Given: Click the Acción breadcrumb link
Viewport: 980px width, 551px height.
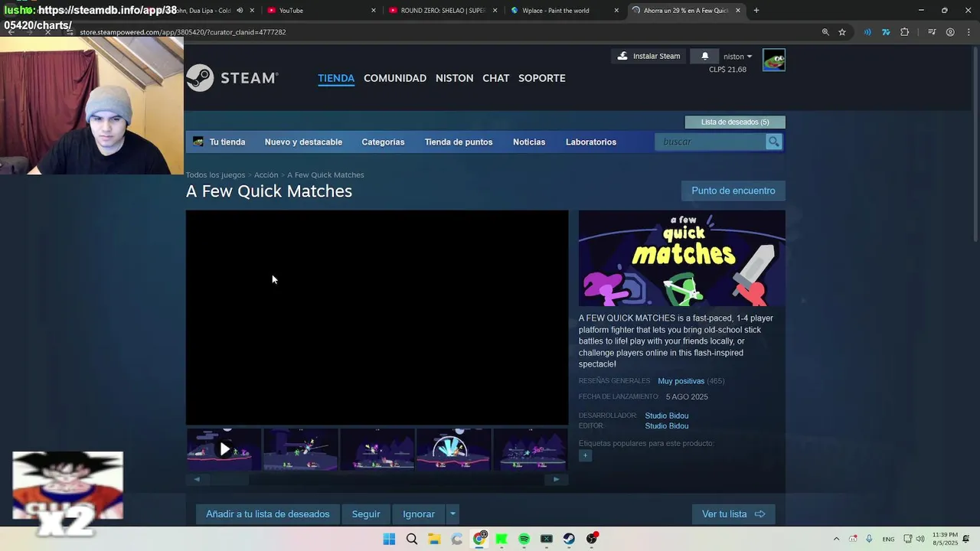Looking at the screenshot, I should [x=266, y=175].
